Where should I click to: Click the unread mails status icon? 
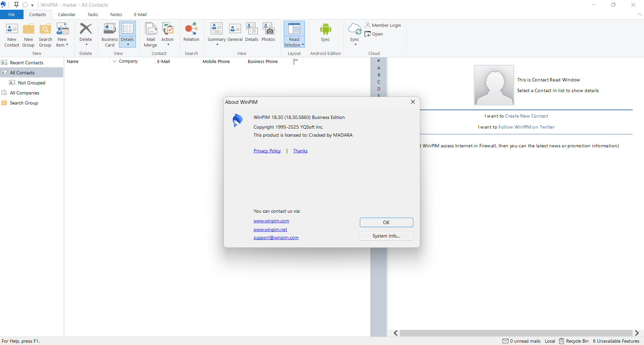click(505, 341)
